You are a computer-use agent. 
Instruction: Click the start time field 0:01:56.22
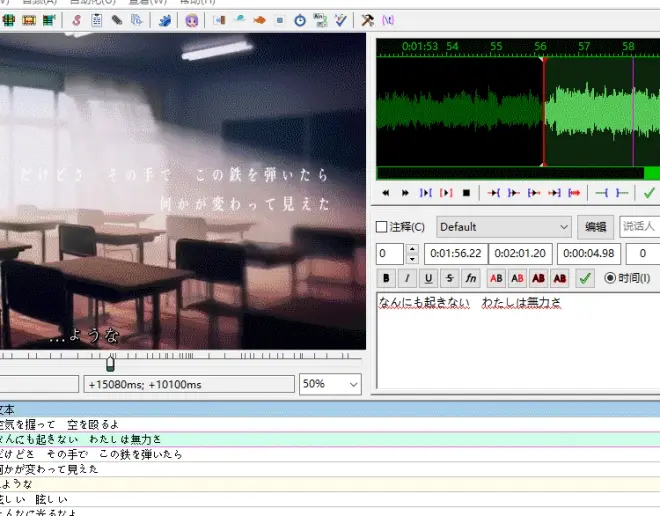point(456,254)
